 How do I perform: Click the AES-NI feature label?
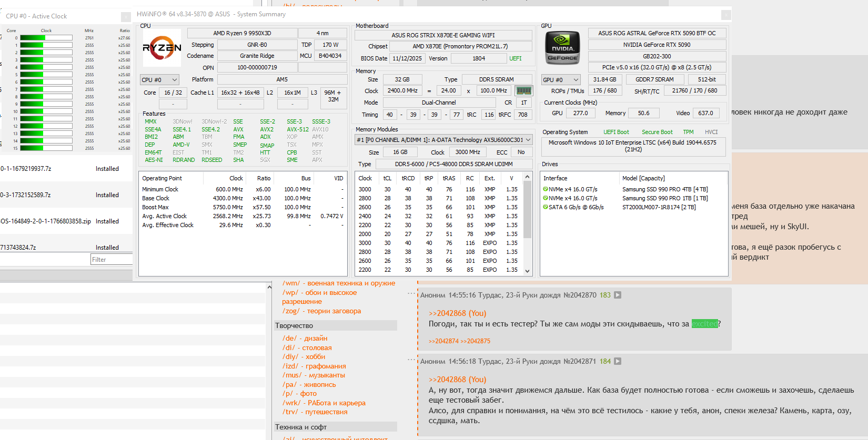pyautogui.click(x=154, y=160)
